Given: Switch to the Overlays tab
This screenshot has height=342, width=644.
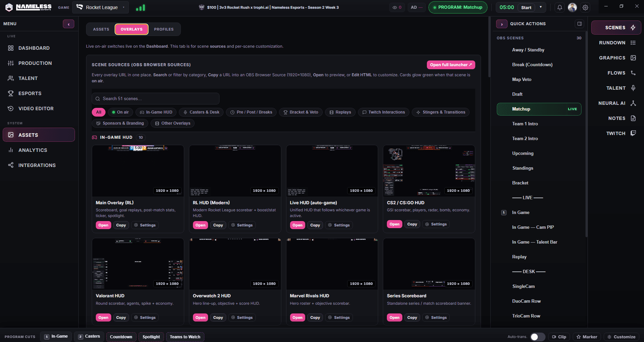Looking at the screenshot, I should (131, 29).
